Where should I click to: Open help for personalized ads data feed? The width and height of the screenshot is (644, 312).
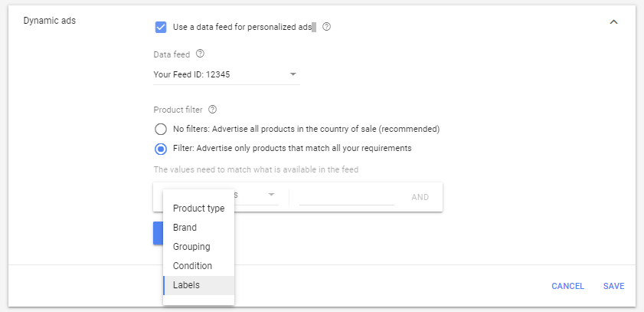pos(327,27)
